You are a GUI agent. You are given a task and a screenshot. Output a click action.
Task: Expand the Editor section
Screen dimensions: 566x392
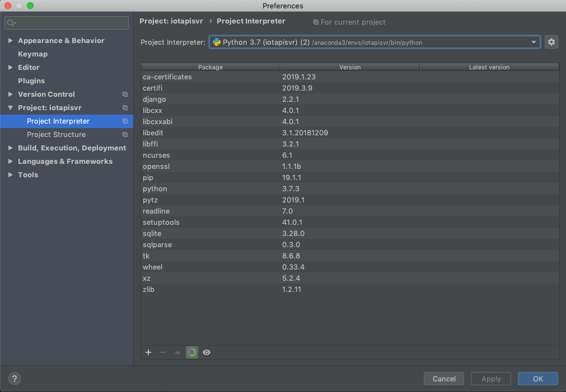11,68
